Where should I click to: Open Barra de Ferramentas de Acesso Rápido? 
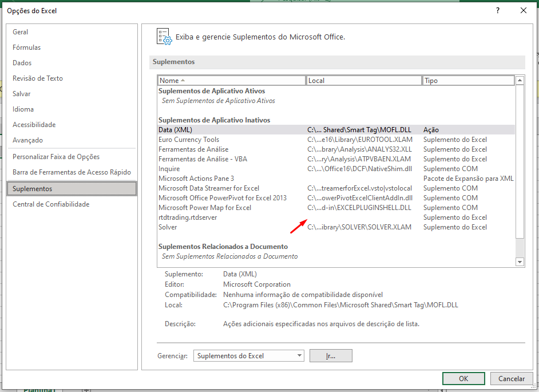(72, 172)
